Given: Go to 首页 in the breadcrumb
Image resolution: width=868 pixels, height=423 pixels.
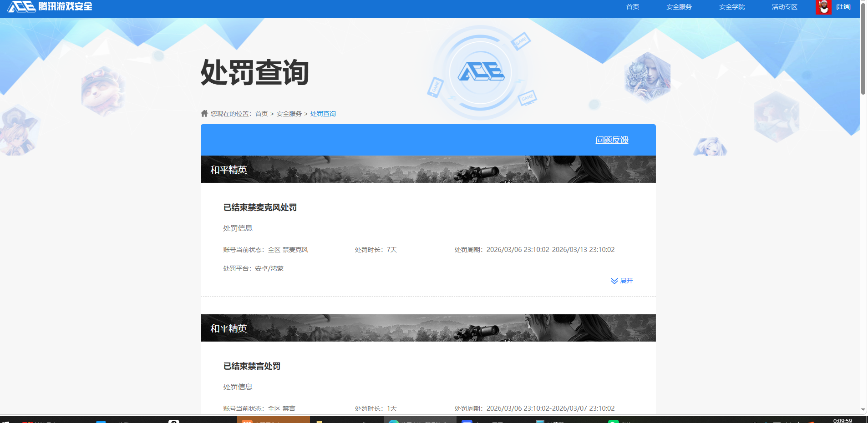Looking at the screenshot, I should [x=261, y=114].
